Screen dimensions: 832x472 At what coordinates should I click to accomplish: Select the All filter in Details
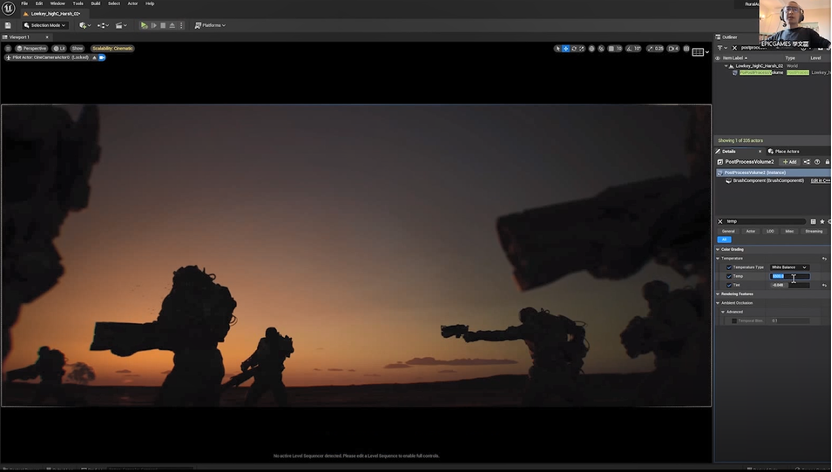tap(724, 240)
